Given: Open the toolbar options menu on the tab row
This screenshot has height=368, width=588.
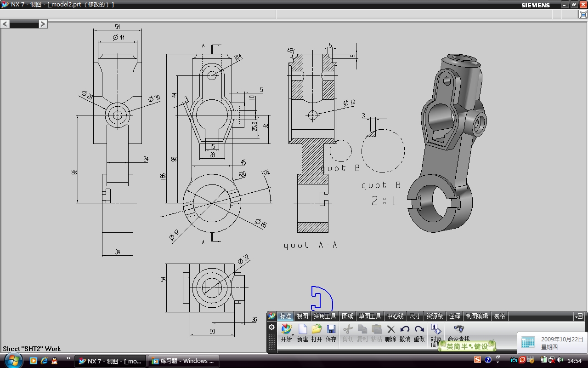Looking at the screenshot, I should tap(579, 316).
